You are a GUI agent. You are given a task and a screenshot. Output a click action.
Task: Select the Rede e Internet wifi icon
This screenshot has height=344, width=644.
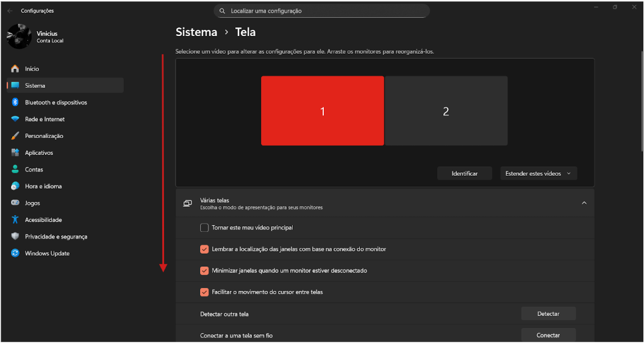[15, 120]
